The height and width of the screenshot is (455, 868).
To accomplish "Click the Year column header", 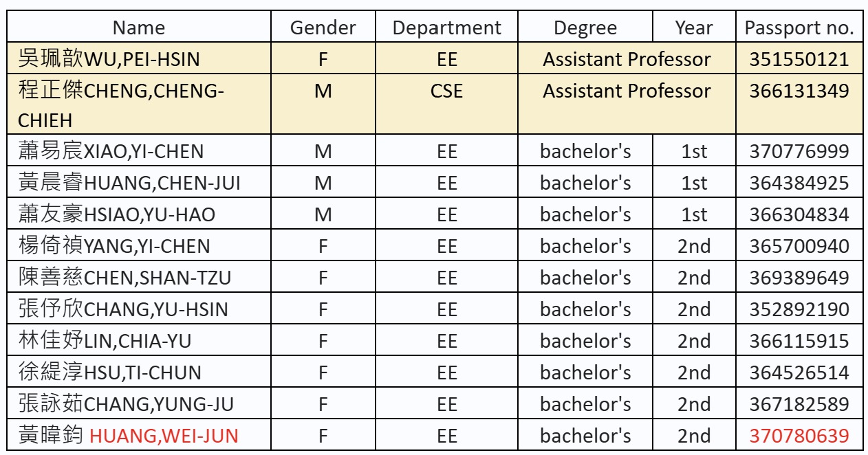I will point(694,27).
